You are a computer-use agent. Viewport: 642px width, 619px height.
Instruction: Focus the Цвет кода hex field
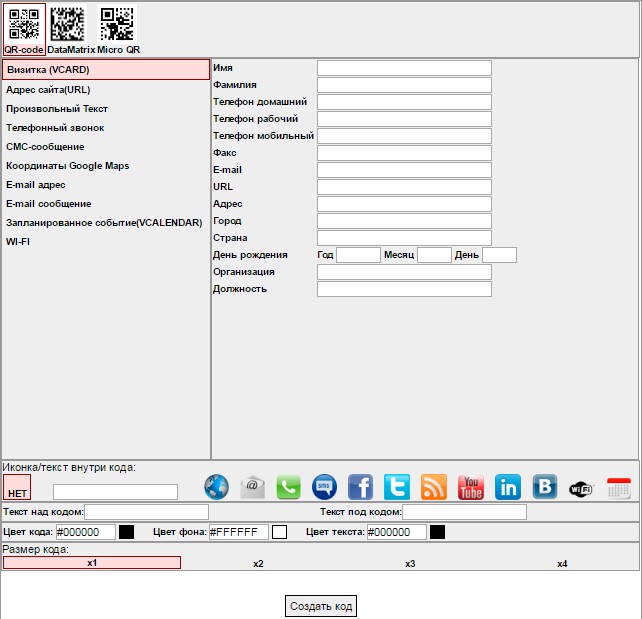click(86, 532)
